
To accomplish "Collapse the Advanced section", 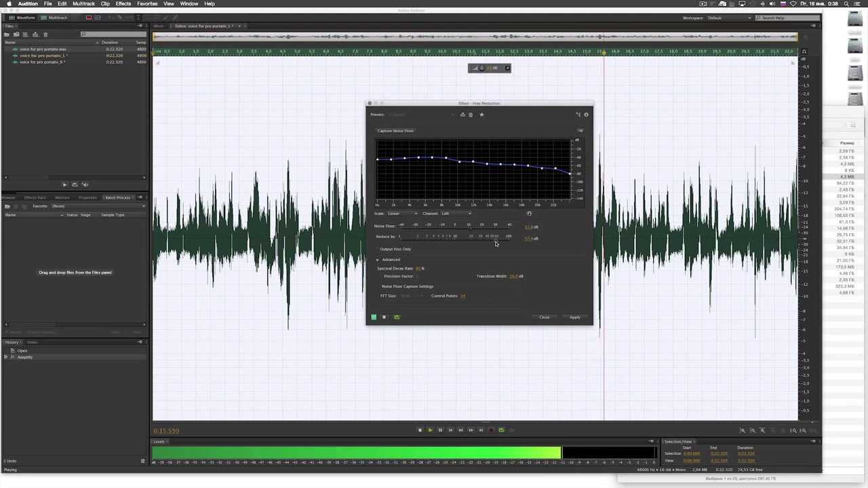I will (378, 260).
